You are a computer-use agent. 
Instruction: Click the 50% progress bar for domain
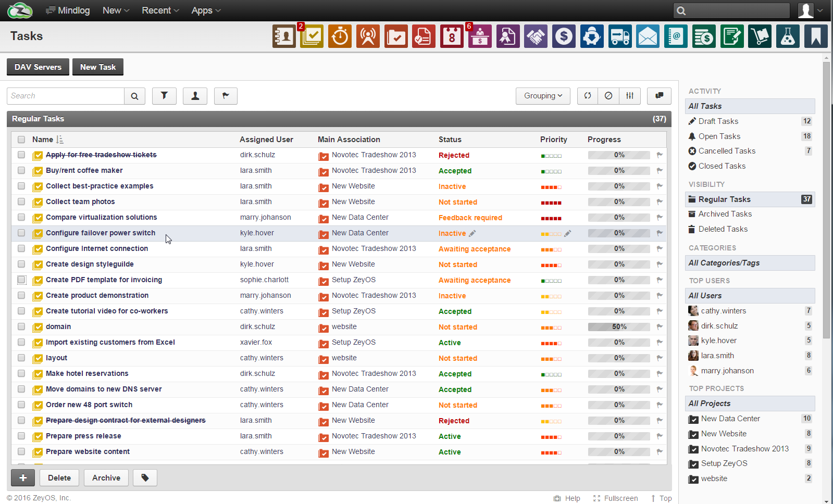tap(619, 327)
